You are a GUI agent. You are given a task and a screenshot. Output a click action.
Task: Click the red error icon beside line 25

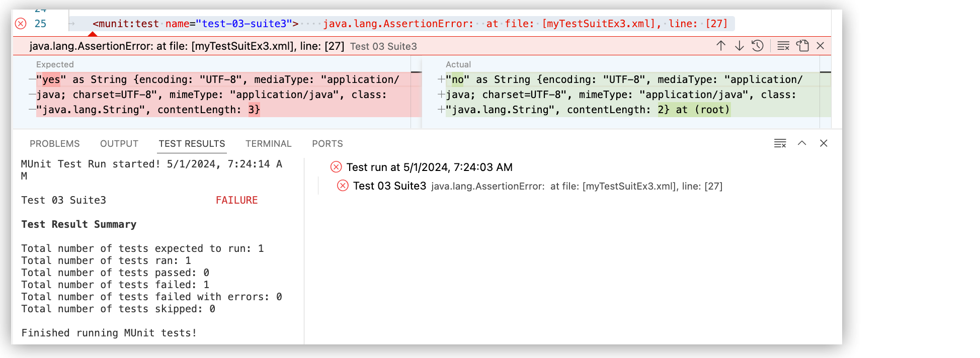coord(21,24)
